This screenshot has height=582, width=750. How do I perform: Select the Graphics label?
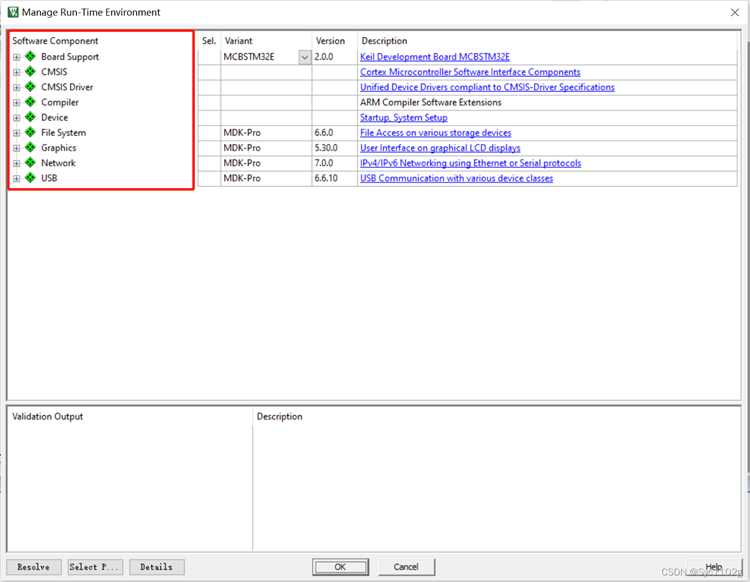click(x=59, y=148)
